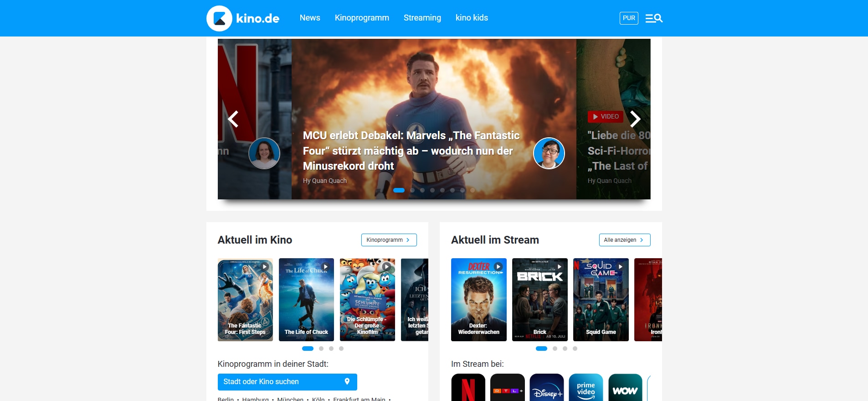868x401 pixels.
Task: Click the Köln city link
Action: 318,399
